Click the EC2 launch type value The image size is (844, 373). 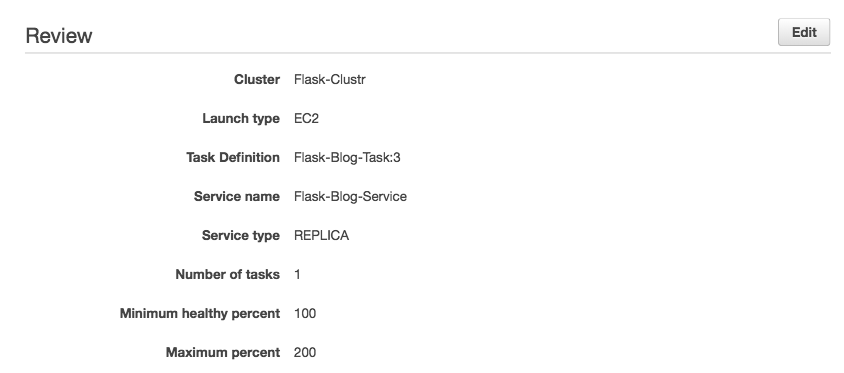tap(306, 118)
